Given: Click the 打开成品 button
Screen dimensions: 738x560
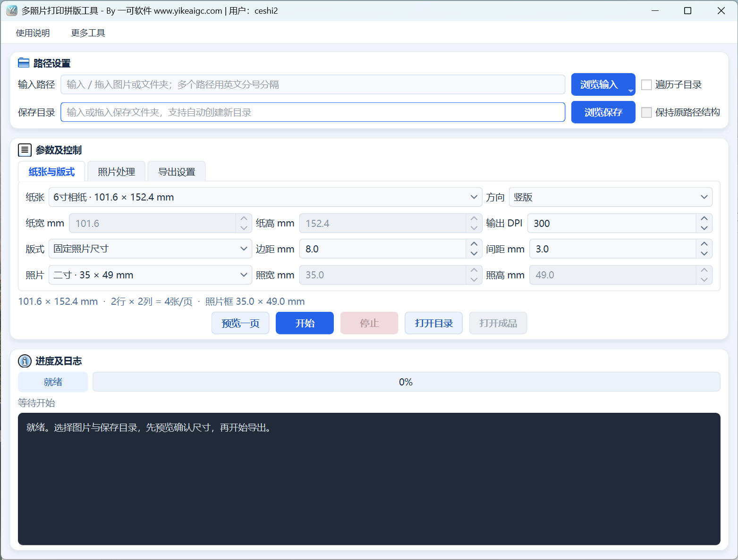Looking at the screenshot, I should [x=498, y=323].
